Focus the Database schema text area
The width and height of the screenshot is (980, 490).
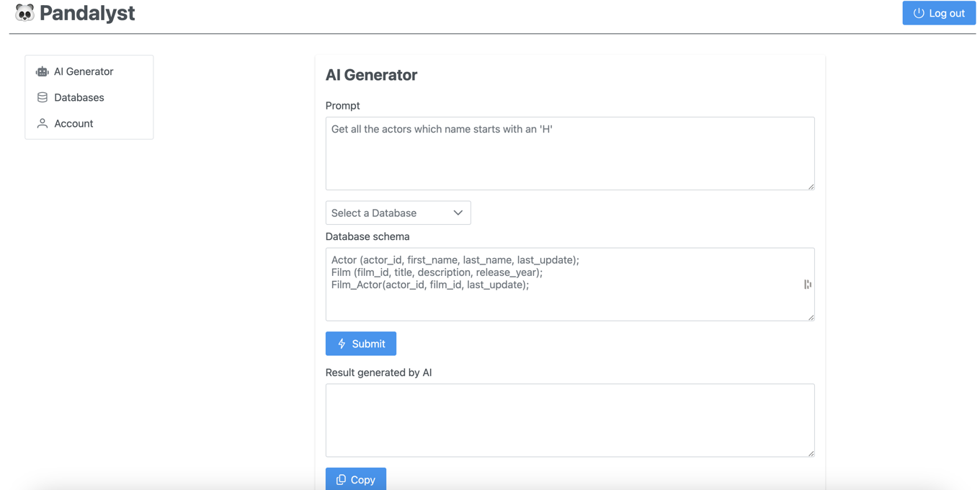point(570,285)
